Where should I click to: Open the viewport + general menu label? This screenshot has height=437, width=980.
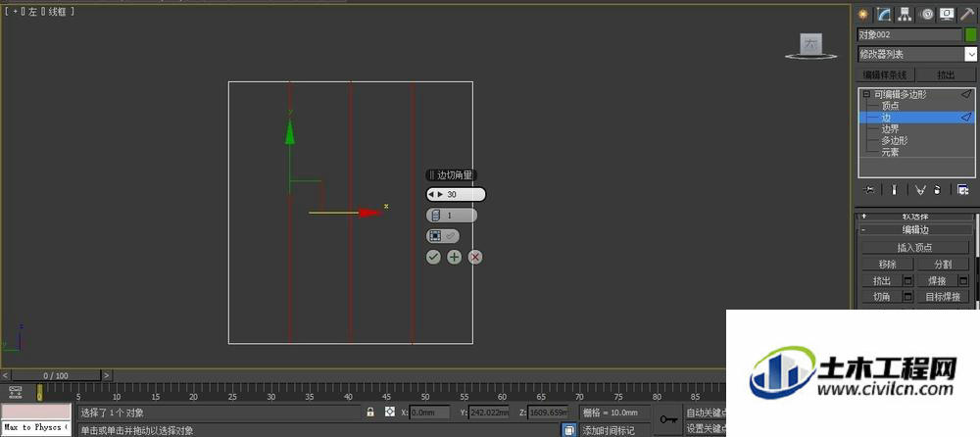[16, 11]
